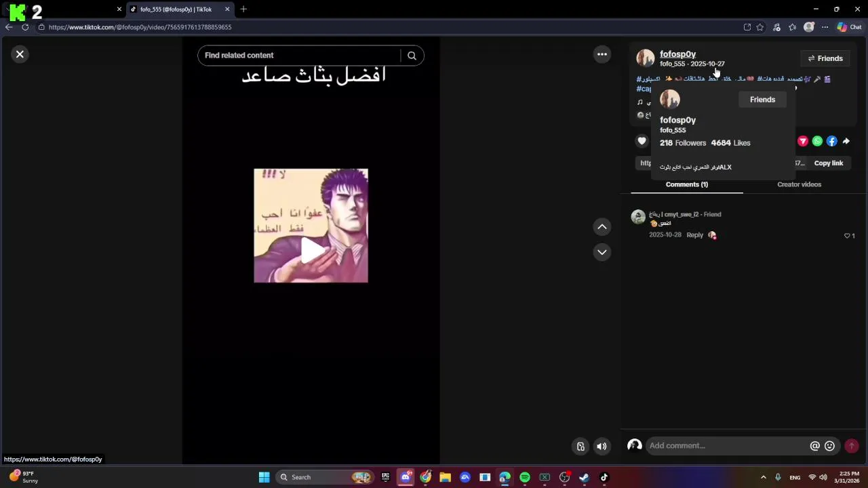Close the TikTok video viewer
Image resolution: width=868 pixels, height=488 pixels.
click(20, 54)
